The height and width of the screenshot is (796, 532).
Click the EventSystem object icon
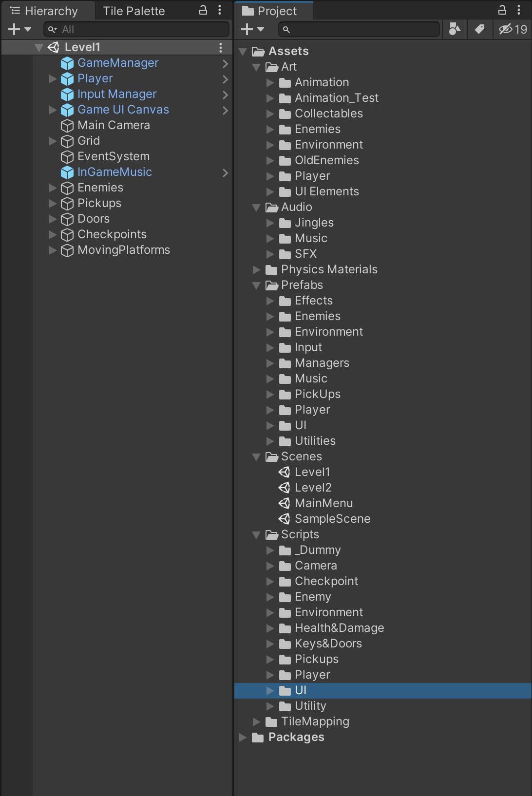pyautogui.click(x=67, y=157)
